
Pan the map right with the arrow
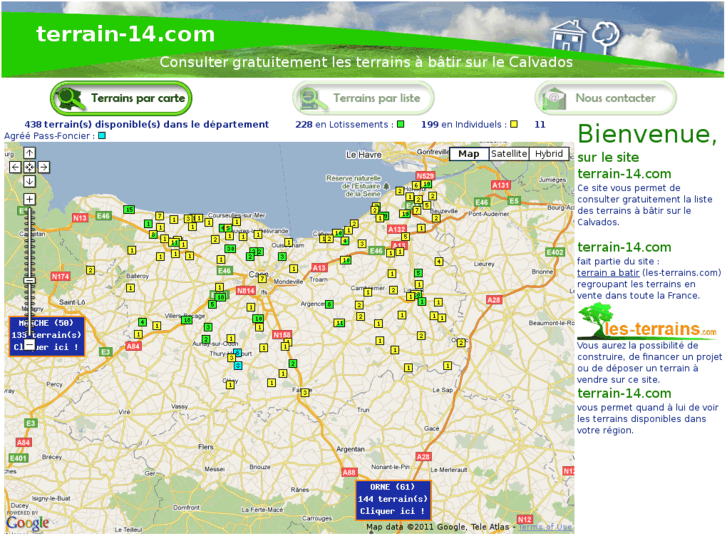[44, 167]
